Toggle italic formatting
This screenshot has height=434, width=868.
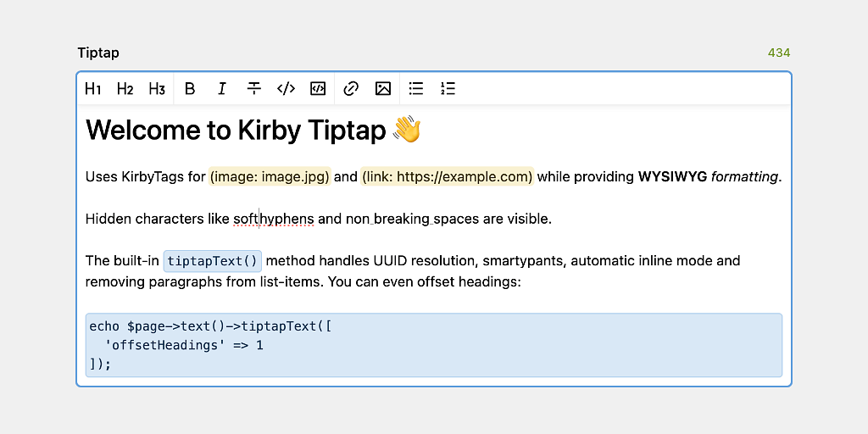222,88
